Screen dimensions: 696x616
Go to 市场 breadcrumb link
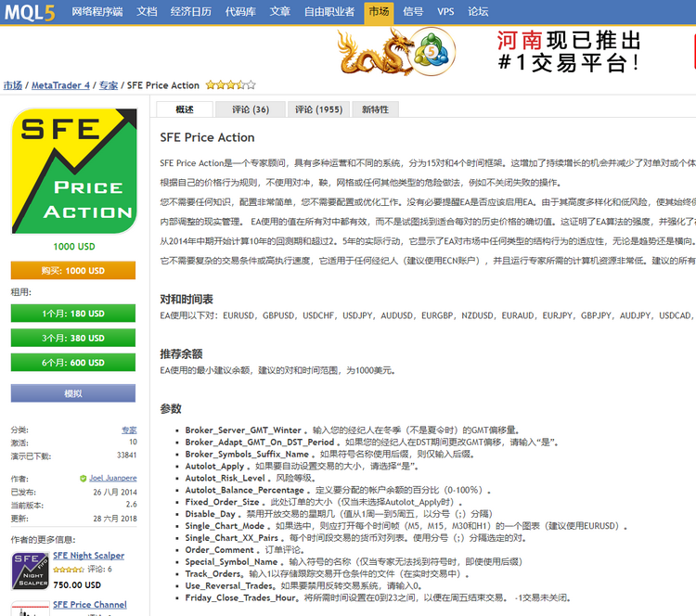pyautogui.click(x=13, y=85)
